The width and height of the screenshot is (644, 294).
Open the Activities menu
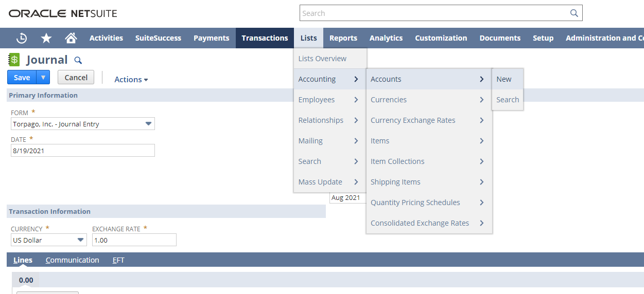(x=106, y=38)
